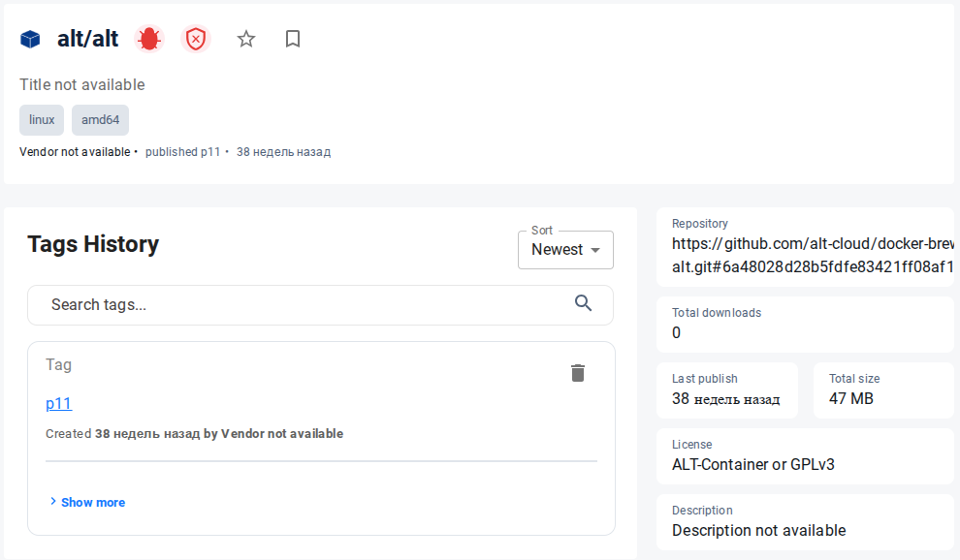Click the search magnifier in Search tags field

pos(584,303)
